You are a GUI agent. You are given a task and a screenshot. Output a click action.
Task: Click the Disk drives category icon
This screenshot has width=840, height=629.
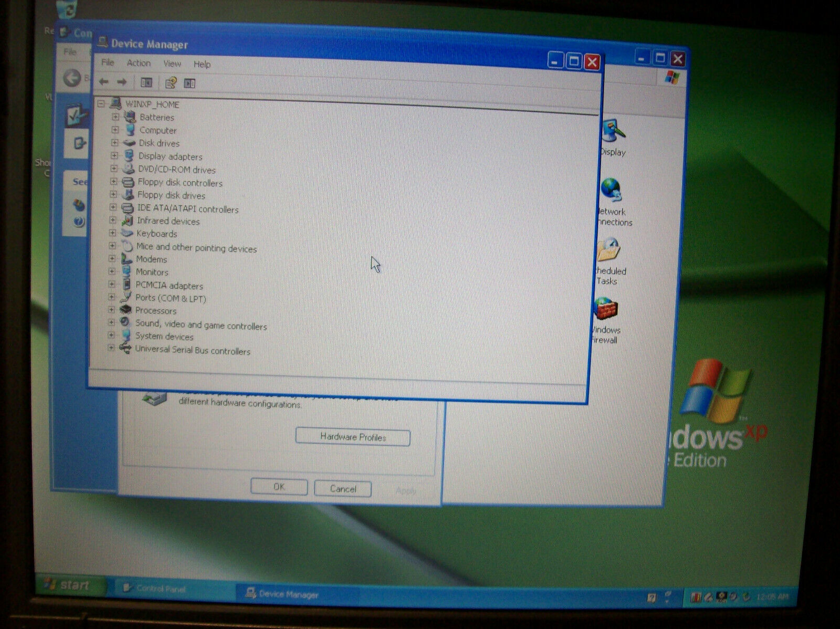(129, 143)
